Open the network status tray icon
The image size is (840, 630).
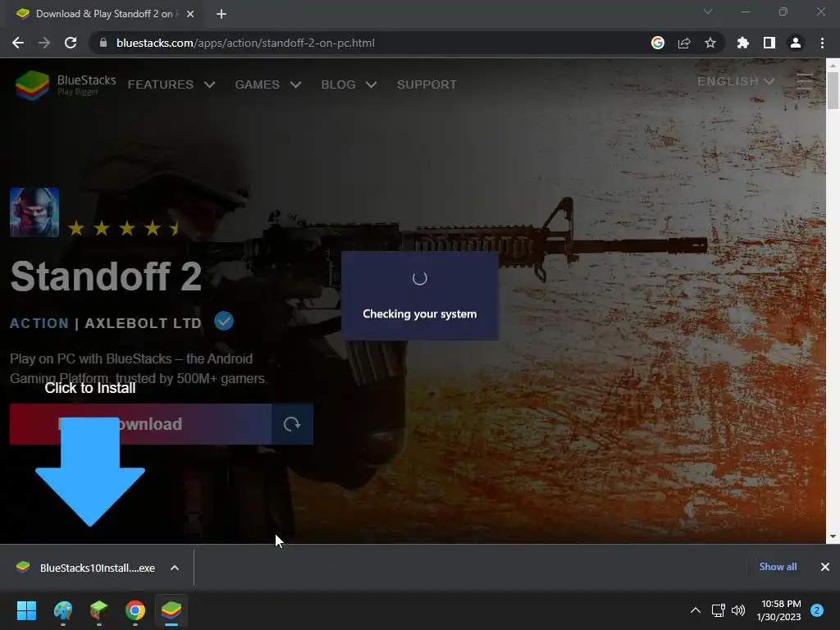[x=718, y=610]
